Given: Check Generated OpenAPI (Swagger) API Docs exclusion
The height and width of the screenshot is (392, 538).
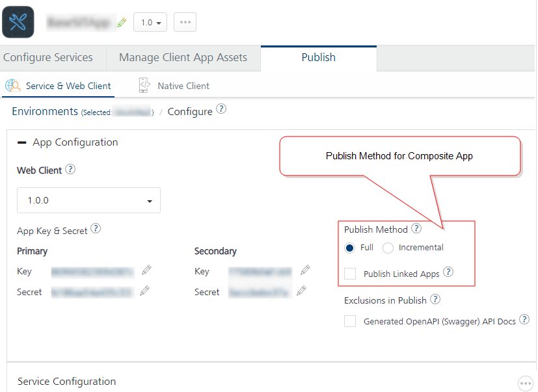Looking at the screenshot, I should [x=350, y=321].
